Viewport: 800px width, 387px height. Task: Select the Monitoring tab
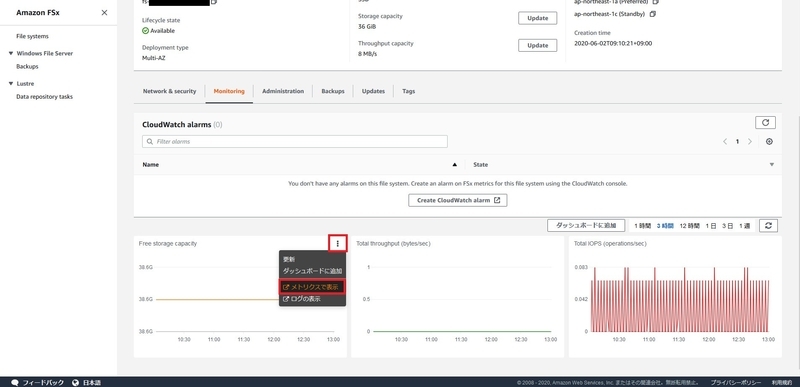tap(229, 91)
